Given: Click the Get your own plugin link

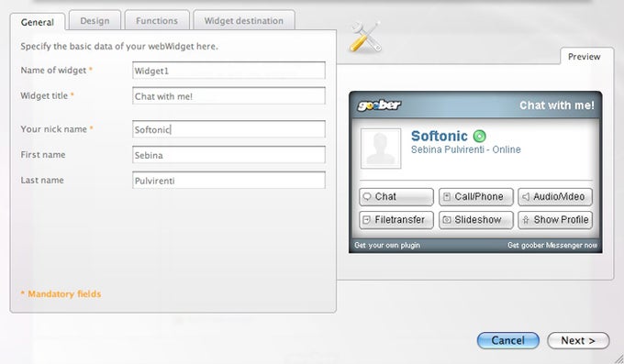Looking at the screenshot, I should pos(387,245).
